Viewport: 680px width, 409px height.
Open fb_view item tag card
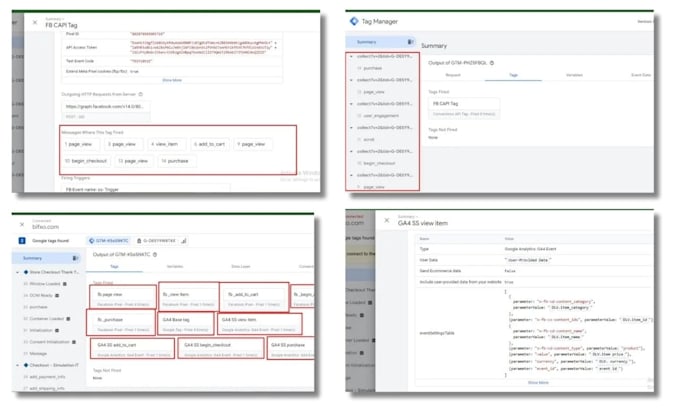click(x=189, y=298)
